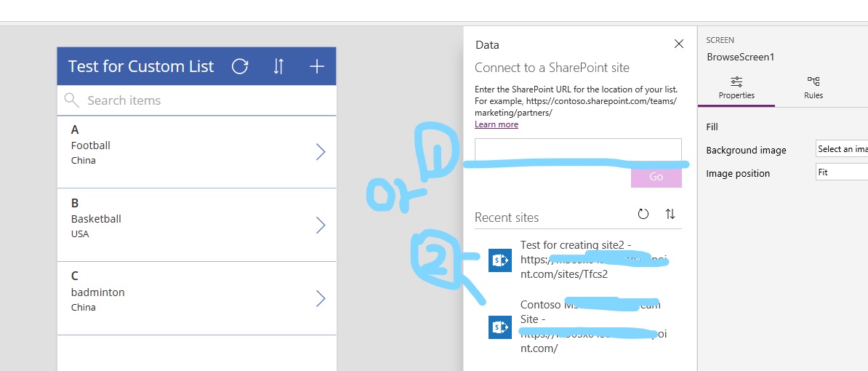Click the Properties tab icon
This screenshot has width=868, height=371.
(736, 82)
